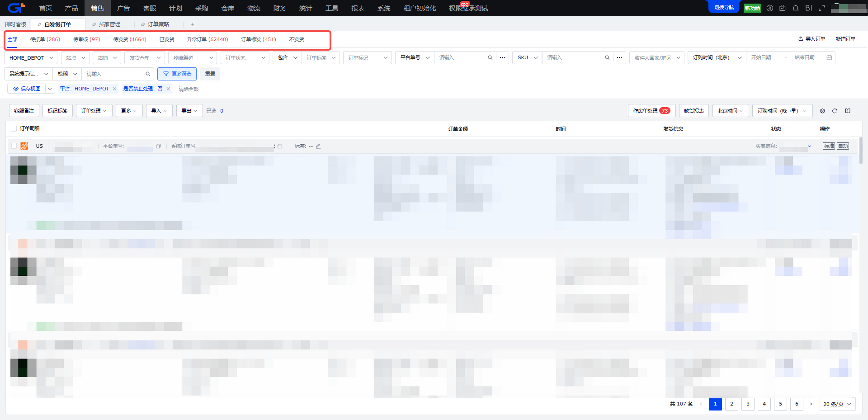Image resolution: width=868 pixels, height=420 pixels.
Task: Open the 20 条/页 page size dropdown
Action: (837, 404)
